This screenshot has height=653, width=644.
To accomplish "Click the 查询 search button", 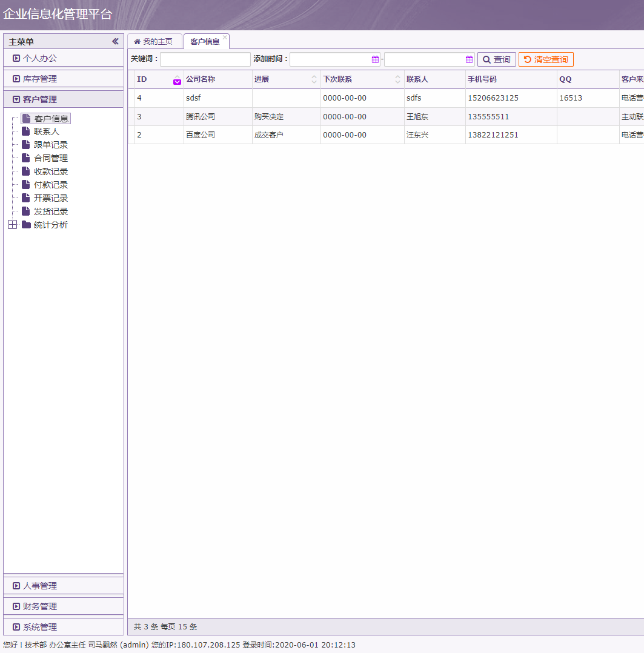I will click(x=496, y=59).
